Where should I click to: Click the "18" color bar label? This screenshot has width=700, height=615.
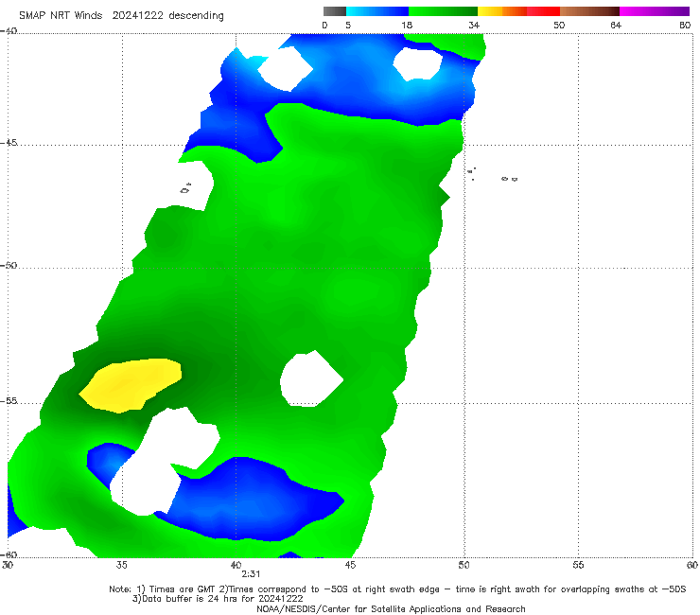407,26
